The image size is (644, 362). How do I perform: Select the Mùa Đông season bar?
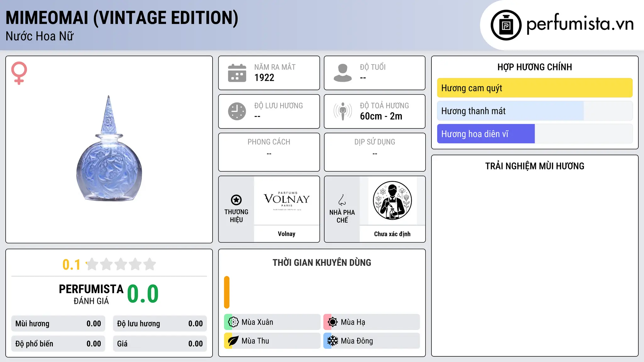(372, 341)
